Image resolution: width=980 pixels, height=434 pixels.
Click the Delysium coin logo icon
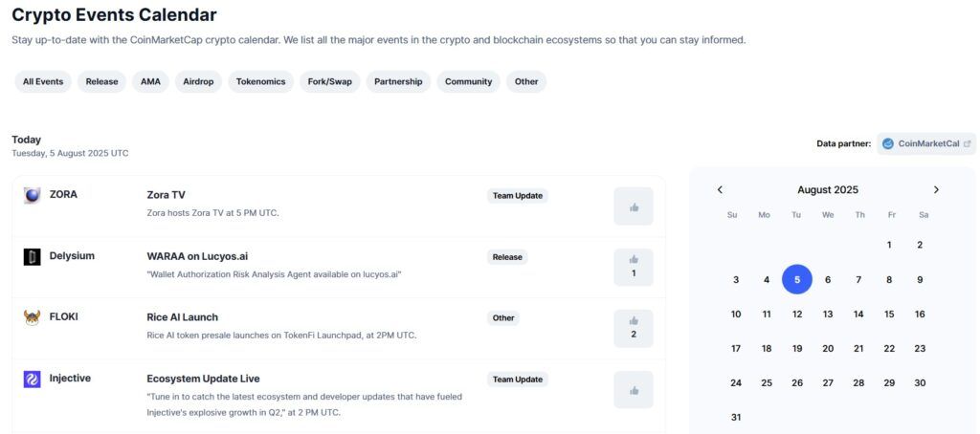(x=33, y=256)
